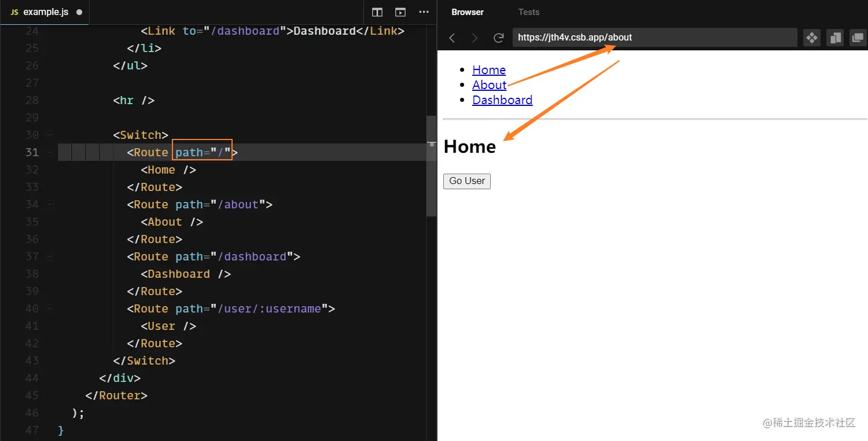Go forward in the preview browser
Viewport: 868px width, 441px height.
pos(475,38)
